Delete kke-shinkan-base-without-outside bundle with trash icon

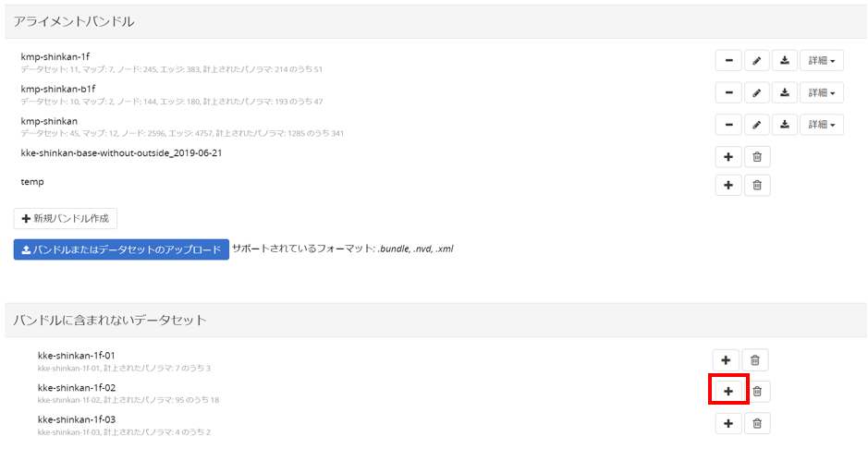tap(757, 157)
